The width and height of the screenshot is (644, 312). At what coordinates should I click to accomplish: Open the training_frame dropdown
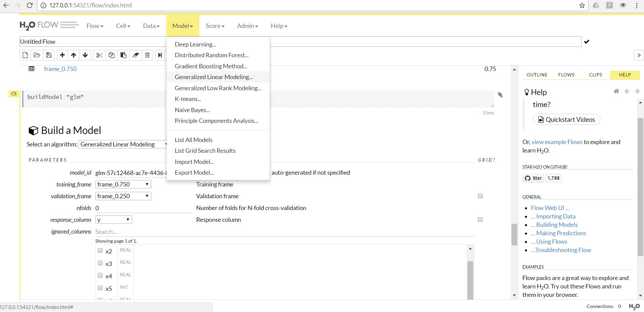coord(123,184)
